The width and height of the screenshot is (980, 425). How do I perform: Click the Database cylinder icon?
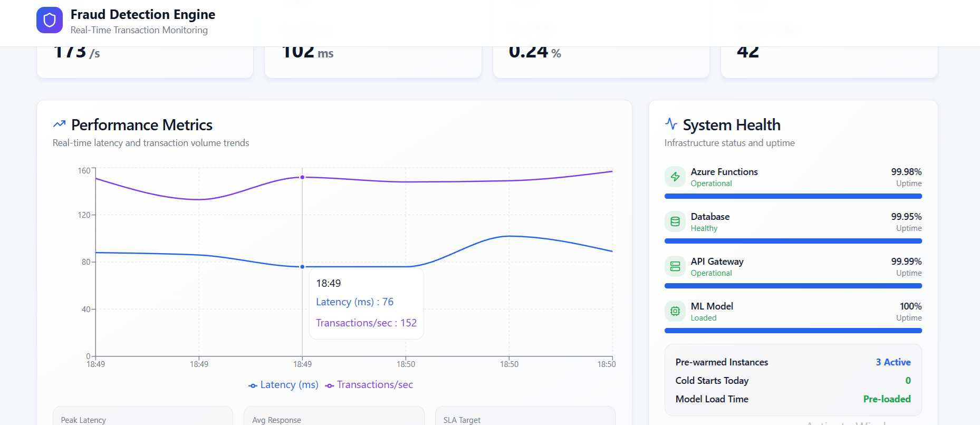click(x=675, y=222)
